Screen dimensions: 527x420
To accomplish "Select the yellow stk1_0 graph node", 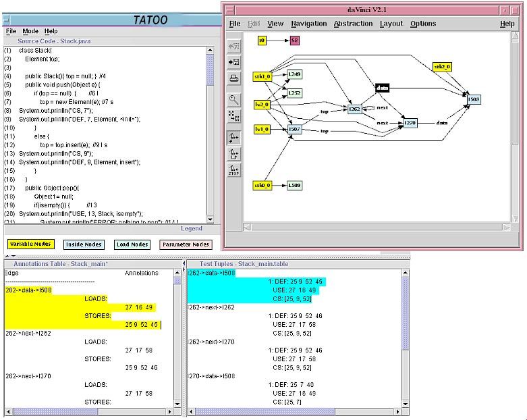I will (262, 77).
